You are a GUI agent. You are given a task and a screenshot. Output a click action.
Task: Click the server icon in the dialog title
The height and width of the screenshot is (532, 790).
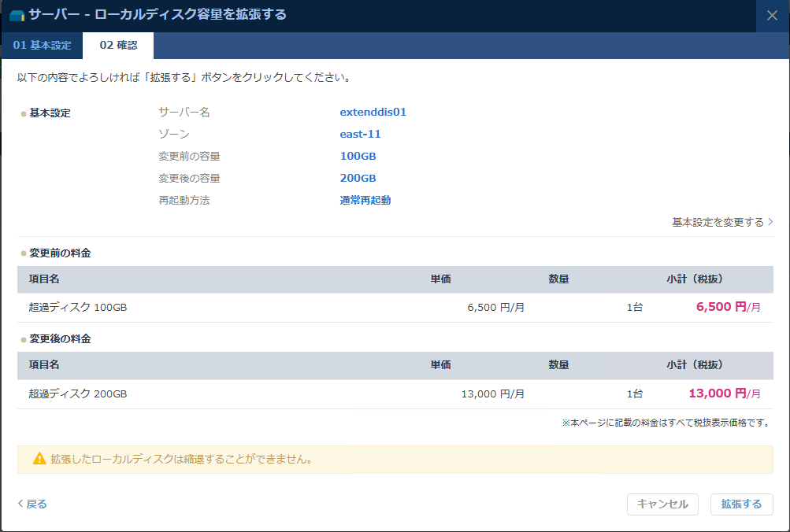tap(17, 15)
